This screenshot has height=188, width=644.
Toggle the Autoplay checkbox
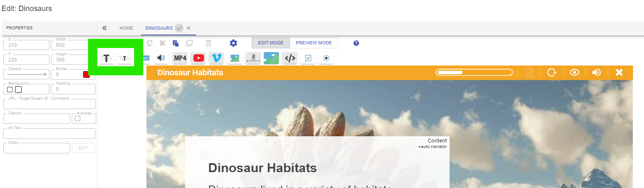[77, 118]
